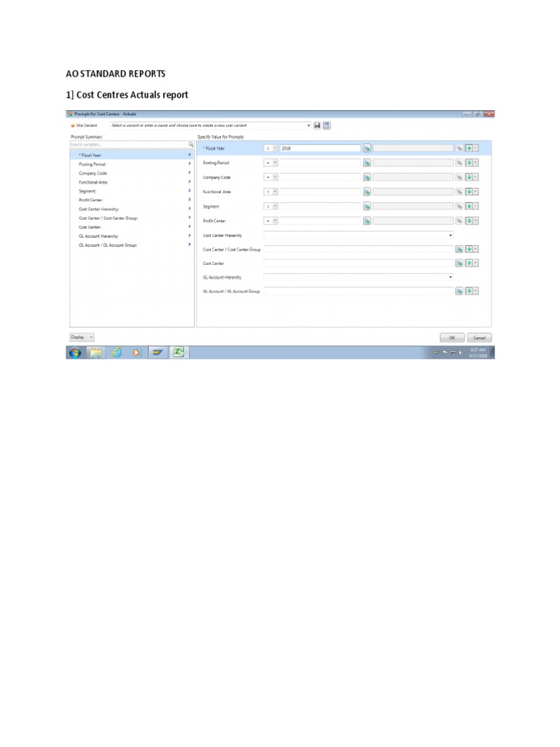Viewport: 560px width, 747px height.
Task: Select GL Account / GL Account Group in summary
Action: [x=132, y=245]
